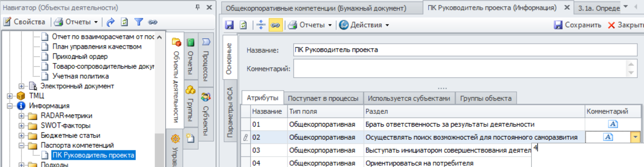Toggle the highlighted chain link button in editor toolbar
The image size is (644, 167).
275,25
